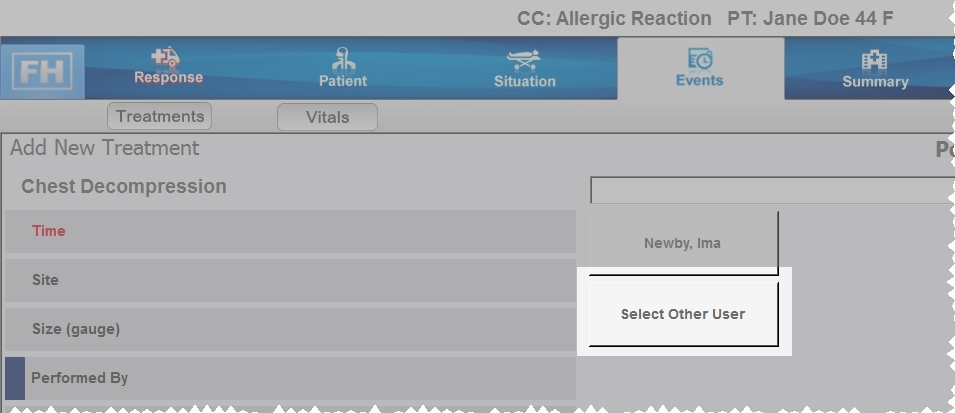The height and width of the screenshot is (413, 955).
Task: Open the Summary tab label
Action: point(875,82)
